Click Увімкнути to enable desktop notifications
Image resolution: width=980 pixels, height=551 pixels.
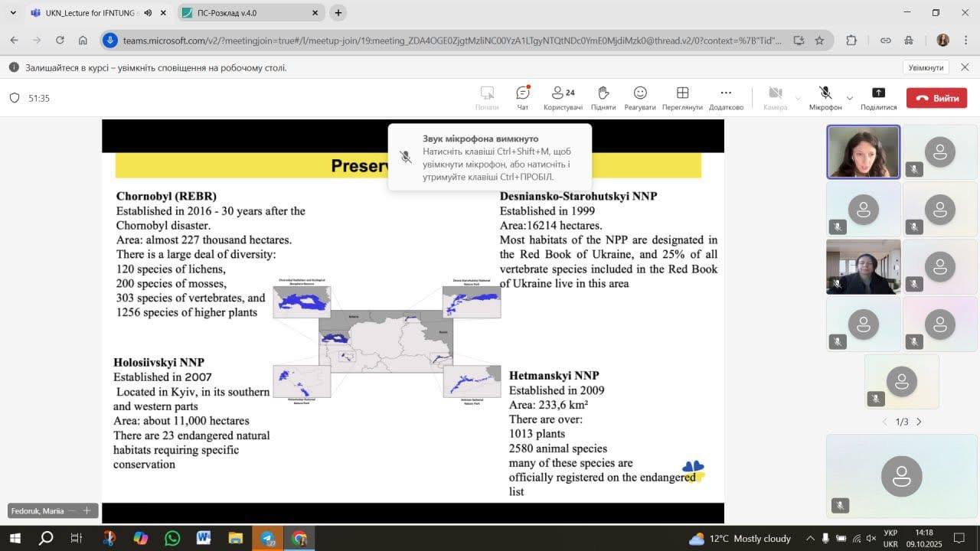pyautogui.click(x=926, y=67)
